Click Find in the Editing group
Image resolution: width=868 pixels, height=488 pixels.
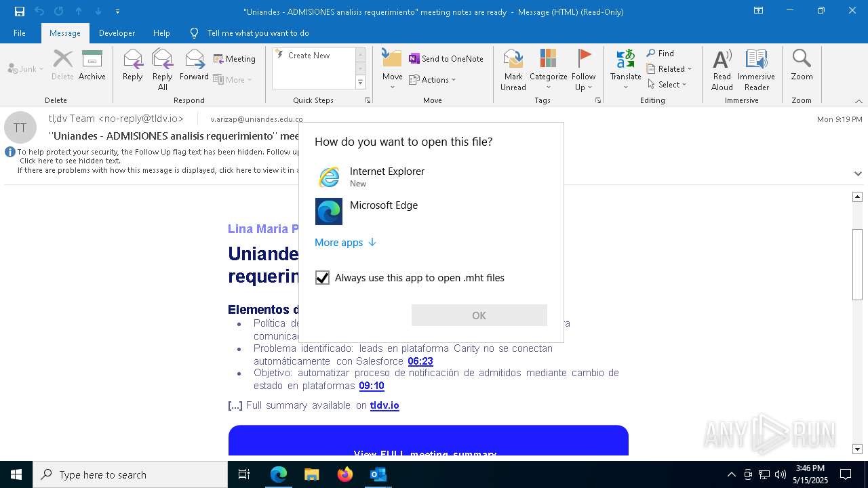coord(660,53)
